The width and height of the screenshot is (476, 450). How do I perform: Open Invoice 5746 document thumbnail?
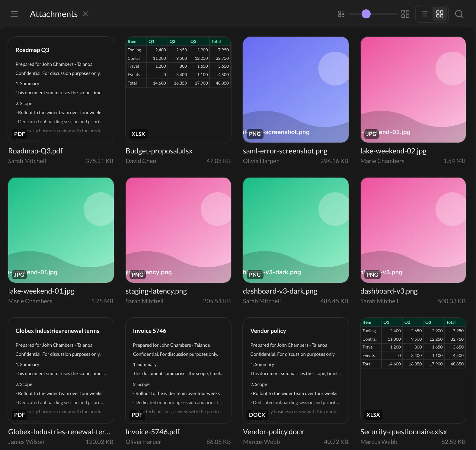178,371
